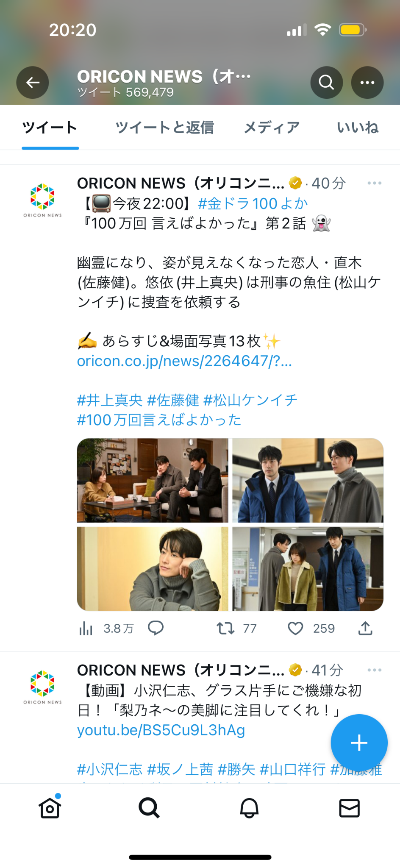Like the tweet with 259 likes
Image resolution: width=400 pixels, height=868 pixels.
coord(295,629)
